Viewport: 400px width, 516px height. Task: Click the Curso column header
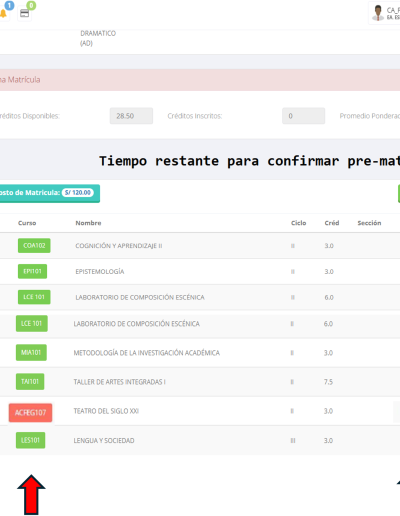coord(27,223)
